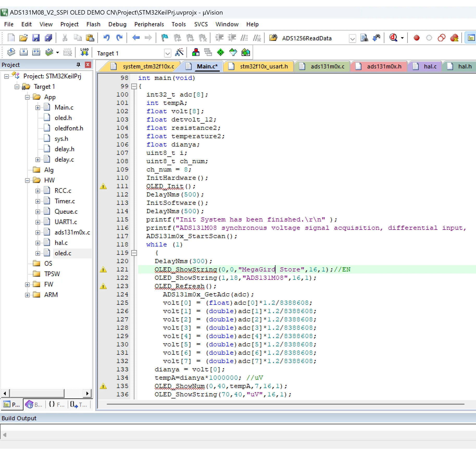476x476 pixels.
Task: Click the Open file icon
Action: click(x=23, y=38)
